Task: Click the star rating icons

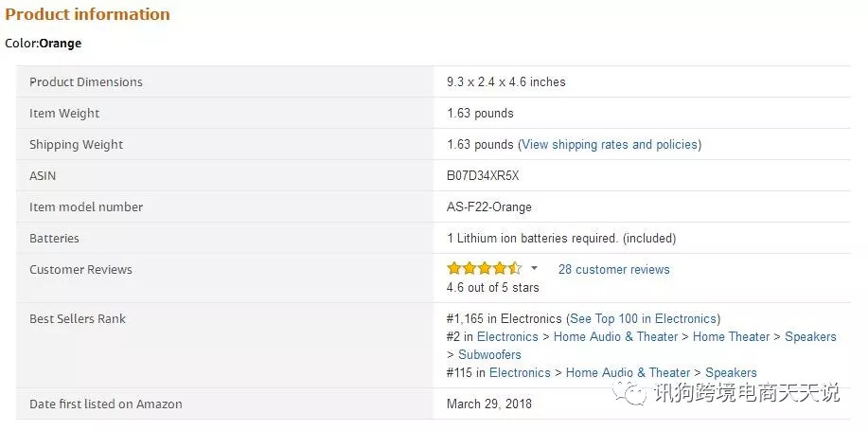Action: pos(484,268)
